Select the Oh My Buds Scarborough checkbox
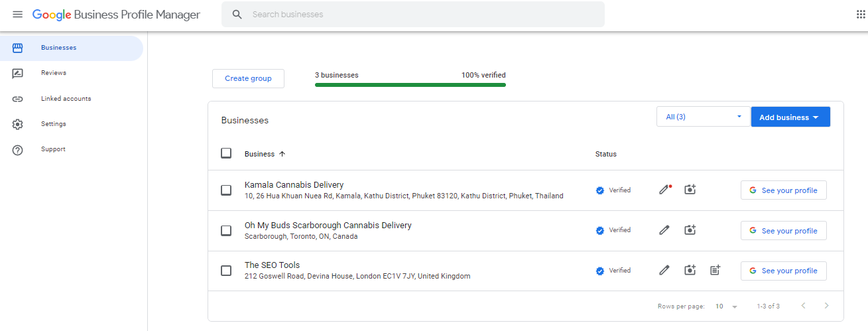The height and width of the screenshot is (331, 868). (226, 231)
